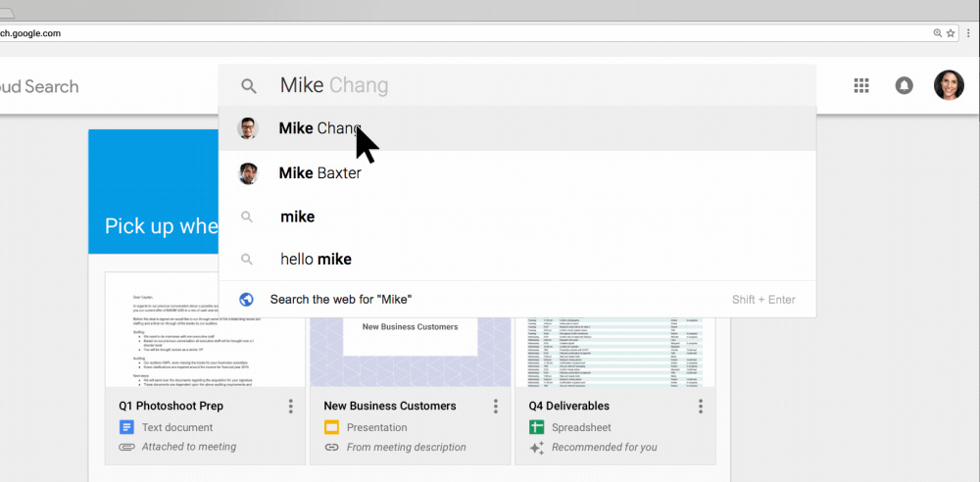Screen dimensions: 980x482
Task: Click the Q4 Deliverables title
Action: 568,406
